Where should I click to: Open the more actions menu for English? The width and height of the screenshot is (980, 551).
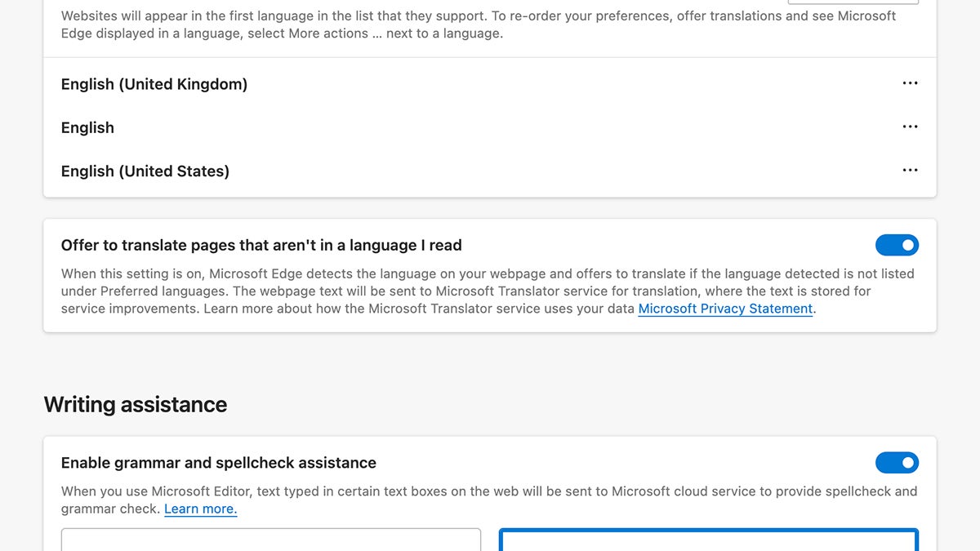[x=910, y=127]
